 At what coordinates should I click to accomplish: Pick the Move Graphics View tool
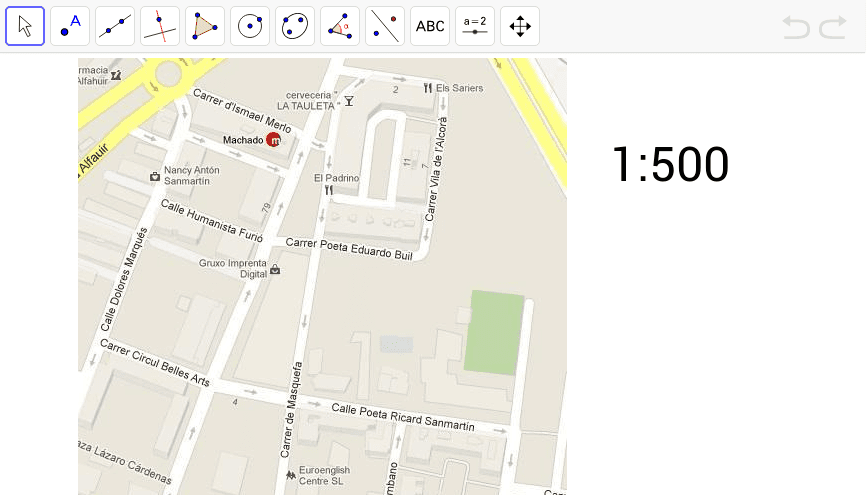520,26
